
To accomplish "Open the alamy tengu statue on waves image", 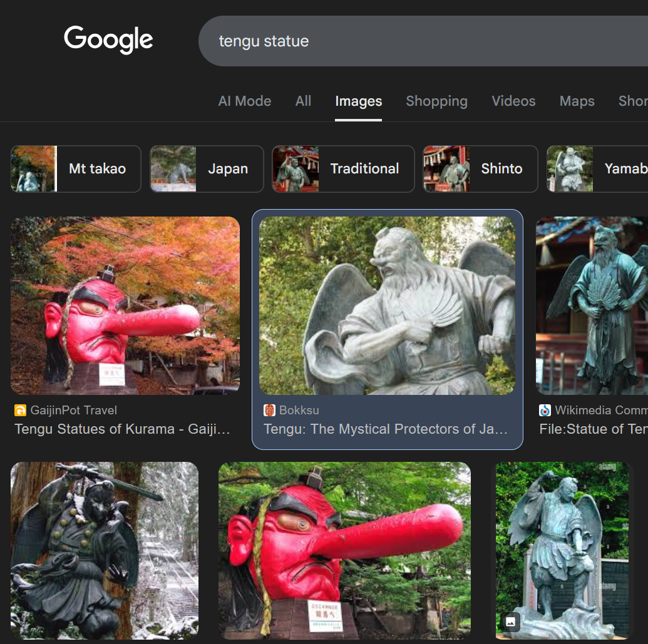I will click(x=562, y=551).
